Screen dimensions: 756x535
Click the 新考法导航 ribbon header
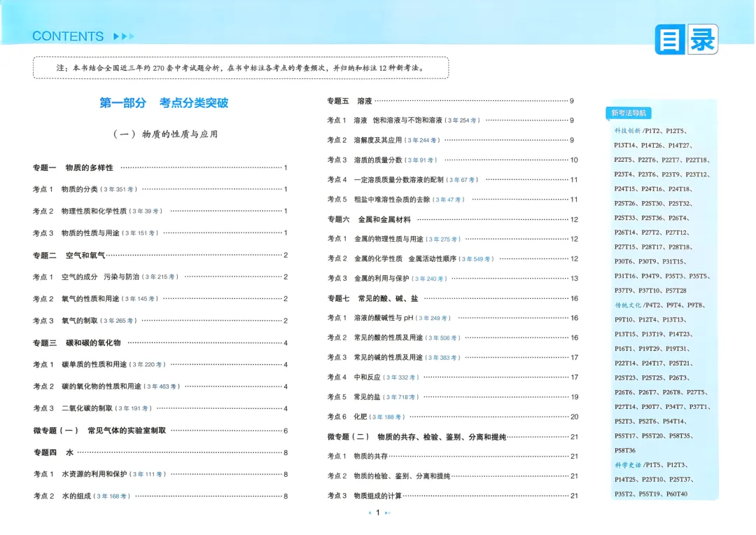point(628,113)
